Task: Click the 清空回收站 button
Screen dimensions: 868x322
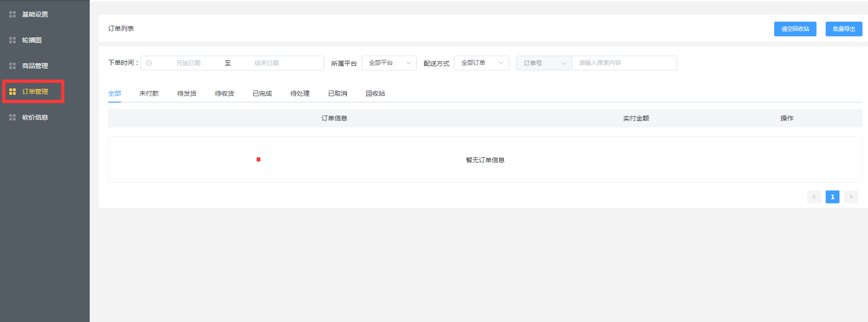Action: (x=795, y=29)
